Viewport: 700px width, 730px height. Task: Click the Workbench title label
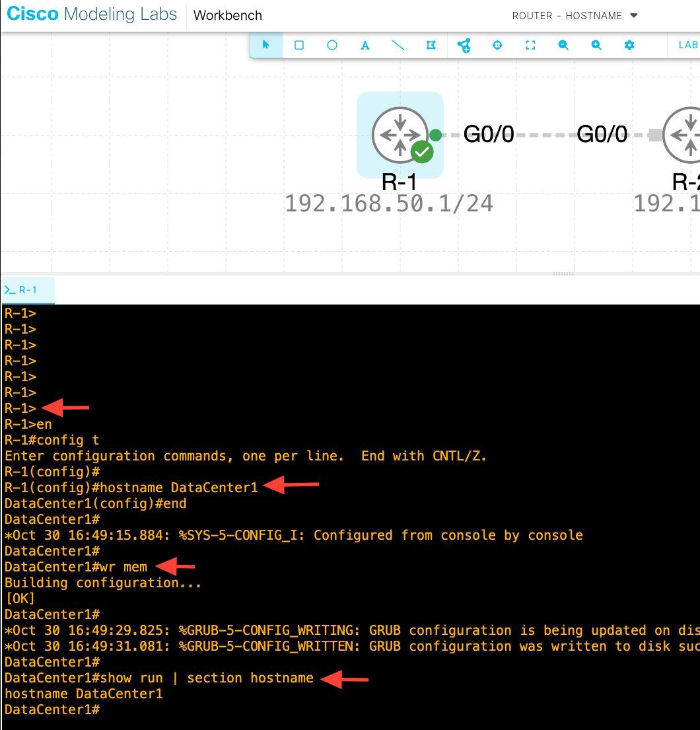pyautogui.click(x=228, y=15)
